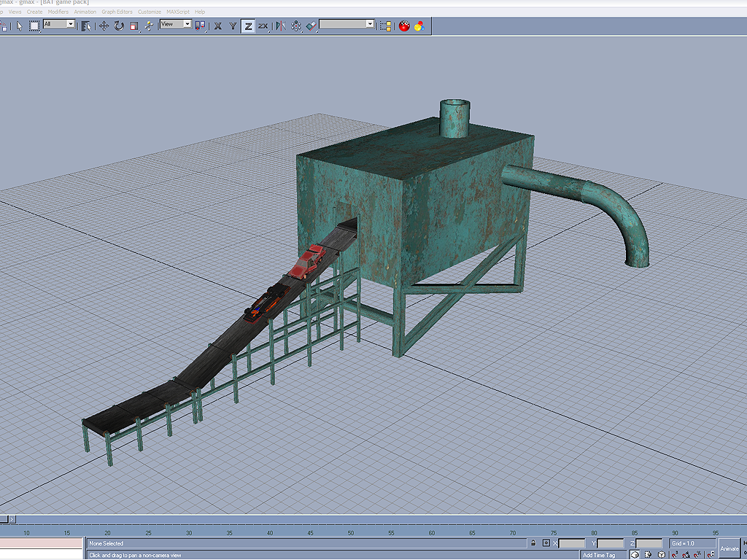Screen dimensions: 747x560
Task: Open the Named Selection Sets icon
Action: click(385, 26)
